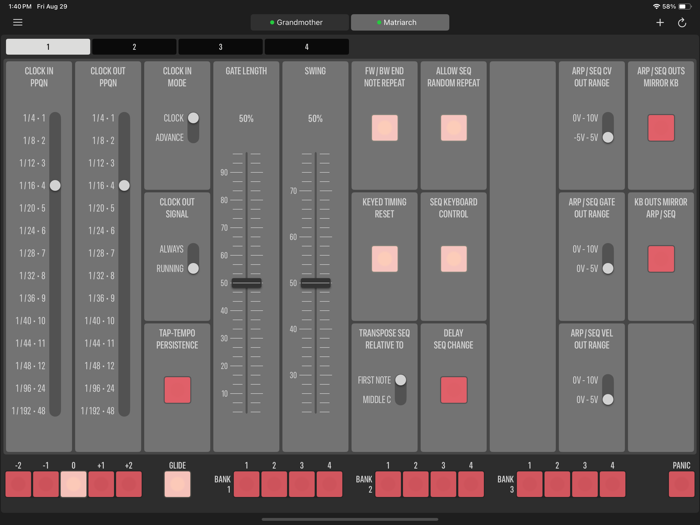Select Bank 2 preset 2

416,484
